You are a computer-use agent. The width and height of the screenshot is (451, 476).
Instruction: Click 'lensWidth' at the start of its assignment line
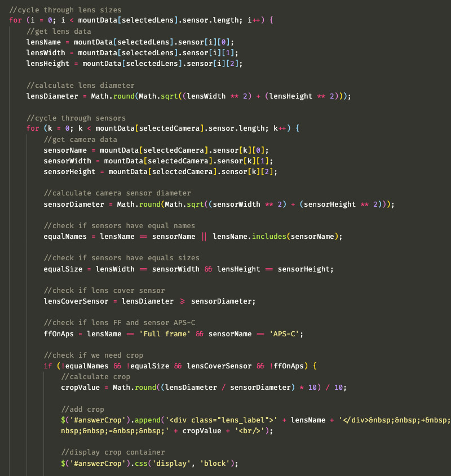pyautogui.click(x=46, y=53)
